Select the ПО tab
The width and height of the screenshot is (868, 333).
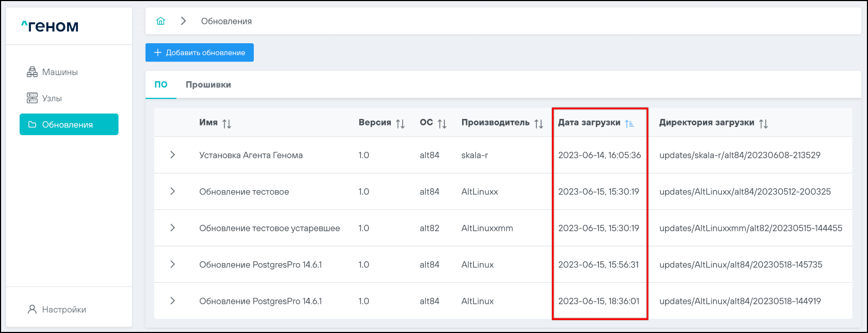coord(161,85)
